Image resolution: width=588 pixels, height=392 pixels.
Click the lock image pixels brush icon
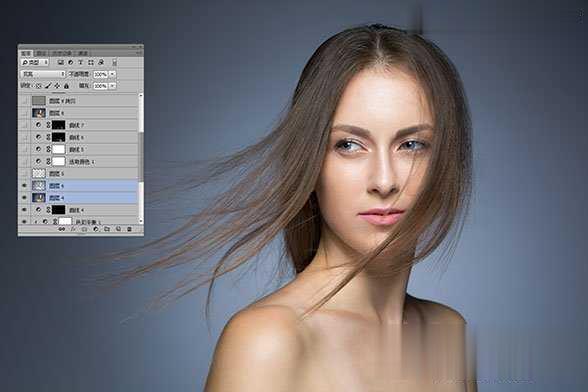(x=48, y=86)
